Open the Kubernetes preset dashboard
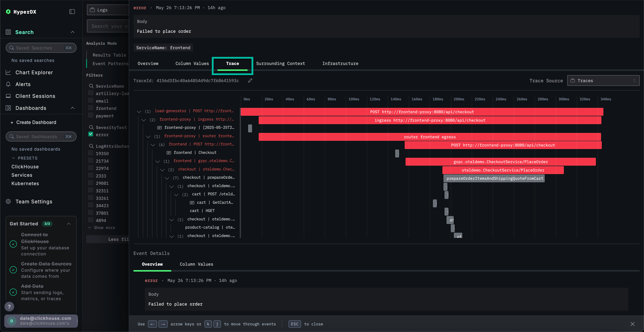The image size is (644, 332). [25, 184]
